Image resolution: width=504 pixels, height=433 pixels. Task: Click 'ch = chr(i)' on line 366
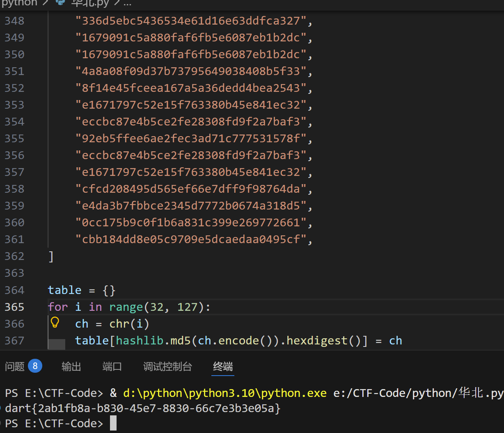(x=112, y=324)
